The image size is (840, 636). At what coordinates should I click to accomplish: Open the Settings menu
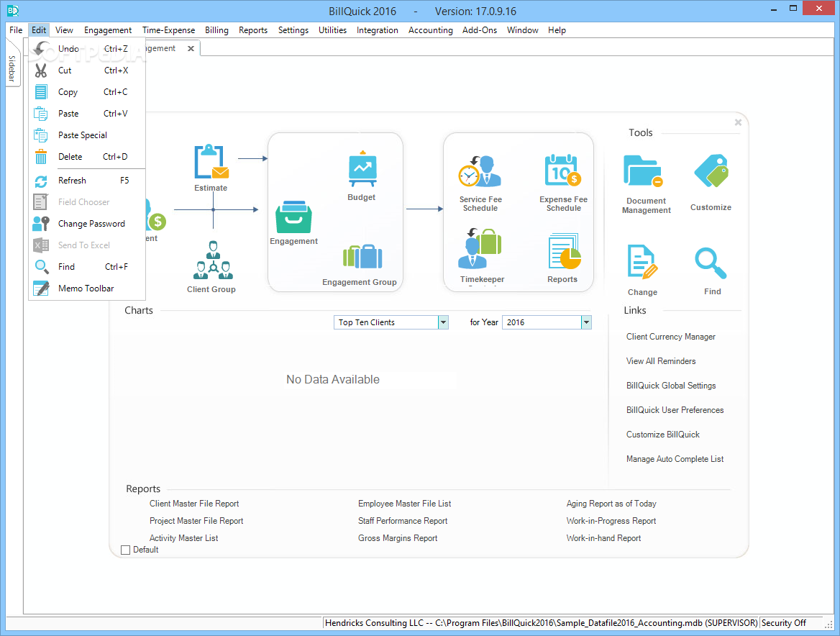[293, 30]
